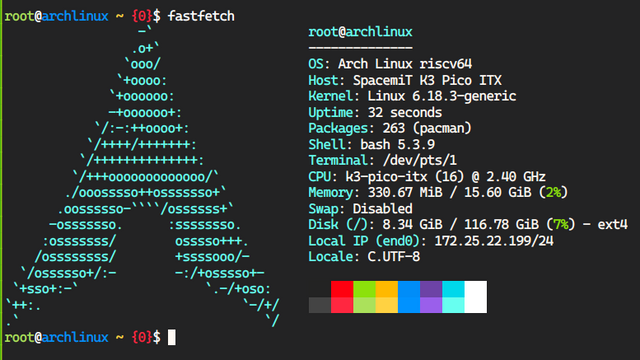This screenshot has width=640, height=360.
Task: Click the Shell value 'bash 5.3.9'
Action: (x=398, y=144)
